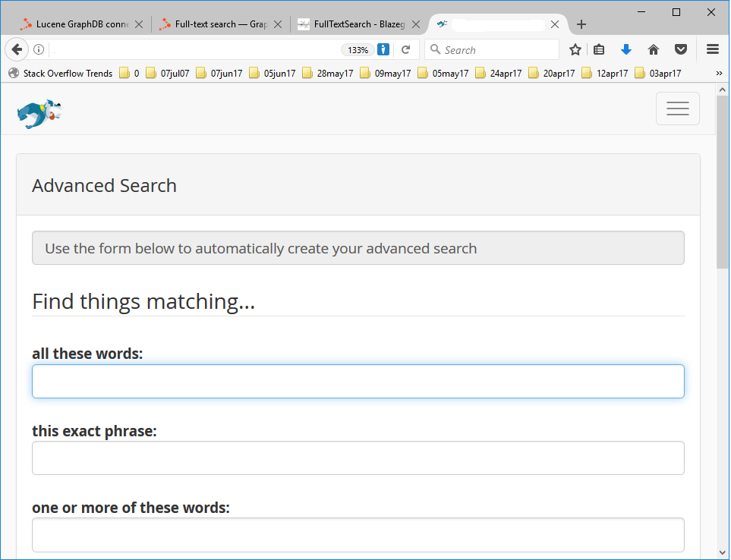Go to the browser home page

click(x=654, y=50)
